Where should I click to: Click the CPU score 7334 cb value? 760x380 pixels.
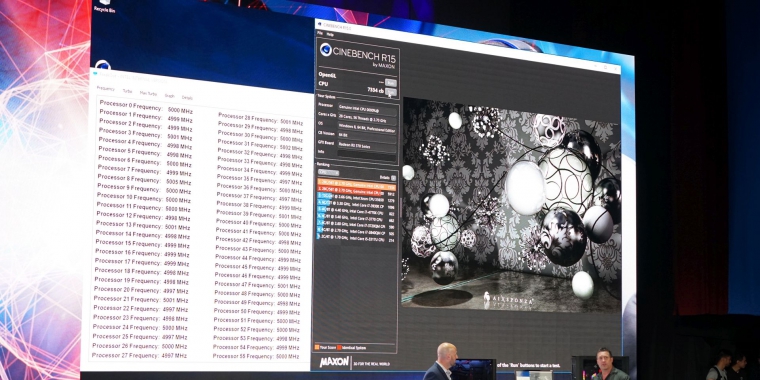(375, 91)
